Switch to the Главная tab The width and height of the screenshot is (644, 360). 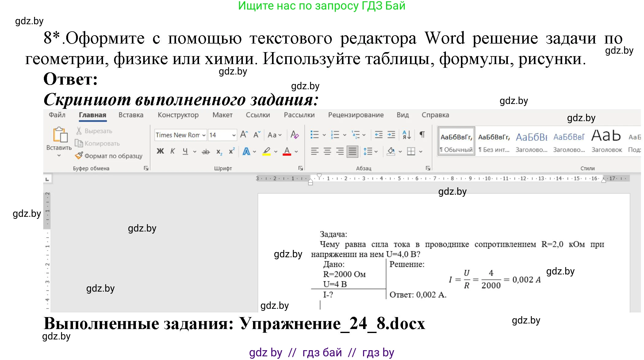click(93, 115)
